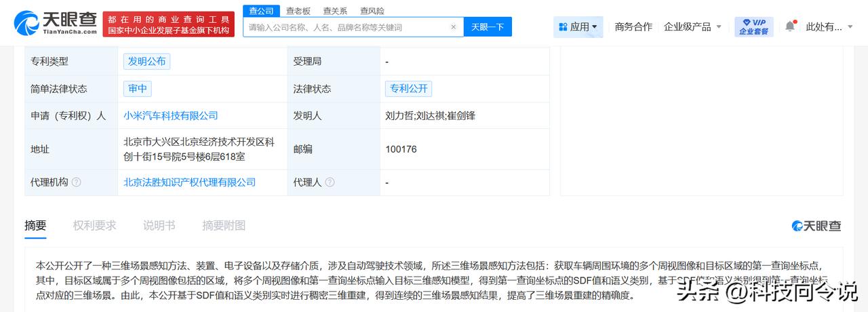This screenshot has width=868, height=312.
Task: Select the 邮编 label cell
Action: tap(334, 149)
